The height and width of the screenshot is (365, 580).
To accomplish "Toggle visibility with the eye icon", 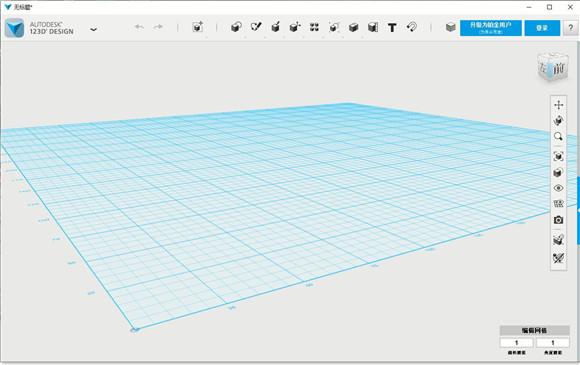I will (559, 188).
